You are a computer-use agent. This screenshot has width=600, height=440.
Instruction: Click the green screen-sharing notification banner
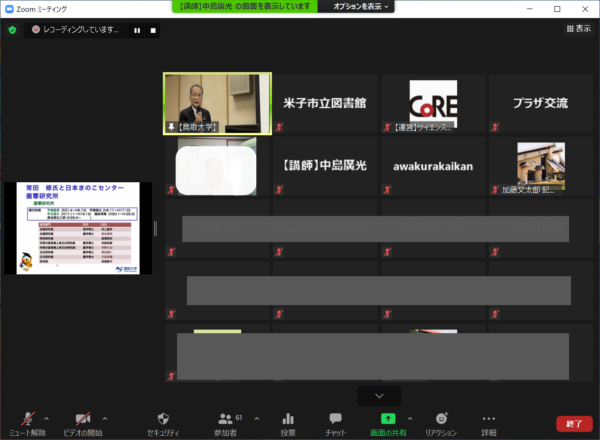point(245,7)
